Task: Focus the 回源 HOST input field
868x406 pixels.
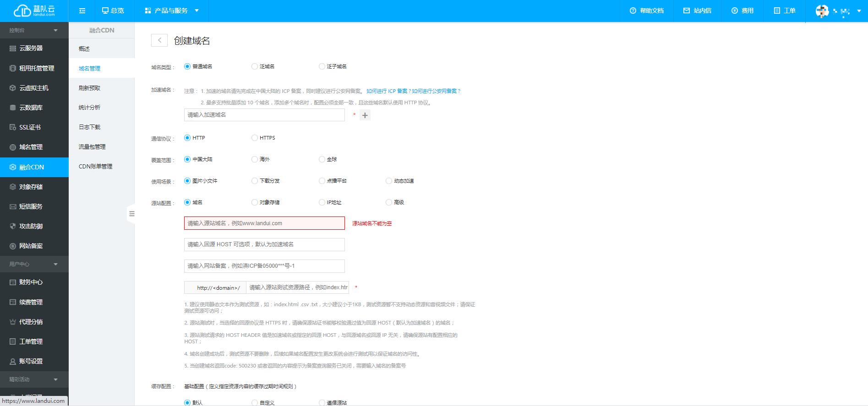Action: coord(264,244)
